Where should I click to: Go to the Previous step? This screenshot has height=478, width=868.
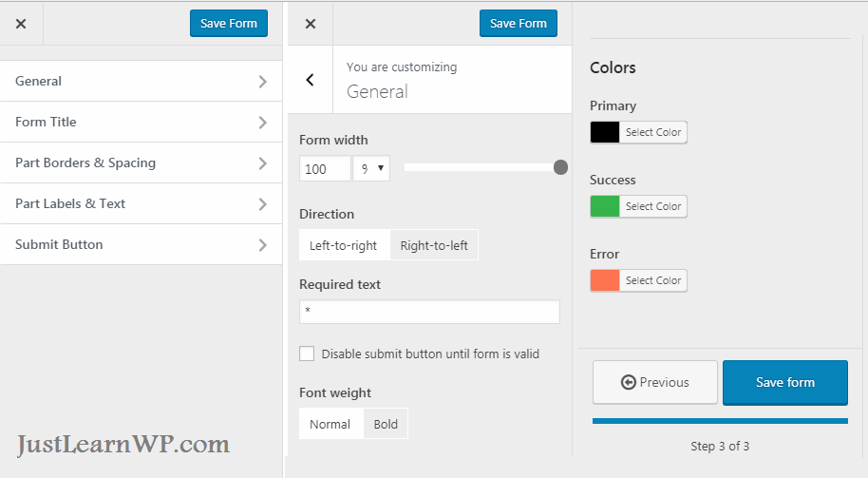point(655,382)
